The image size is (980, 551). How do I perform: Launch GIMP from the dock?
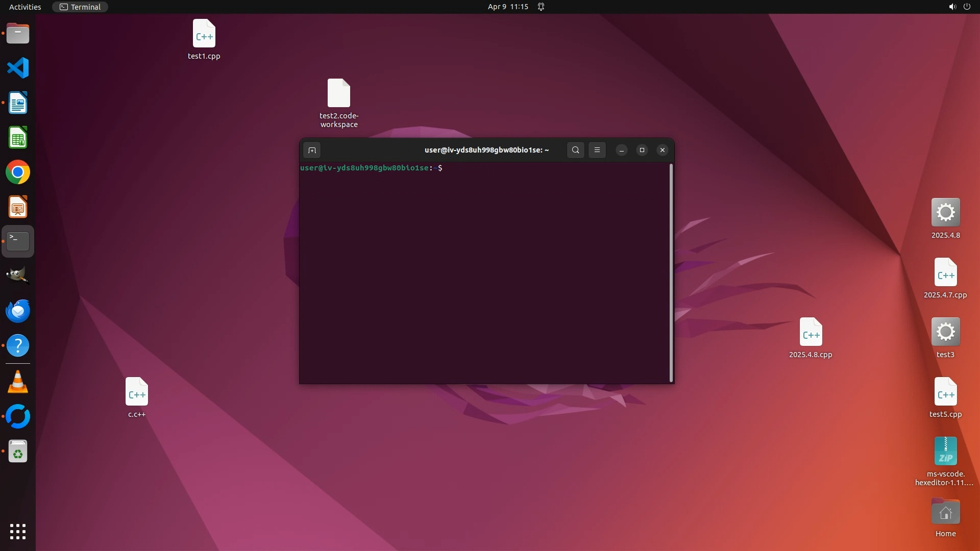click(x=18, y=275)
